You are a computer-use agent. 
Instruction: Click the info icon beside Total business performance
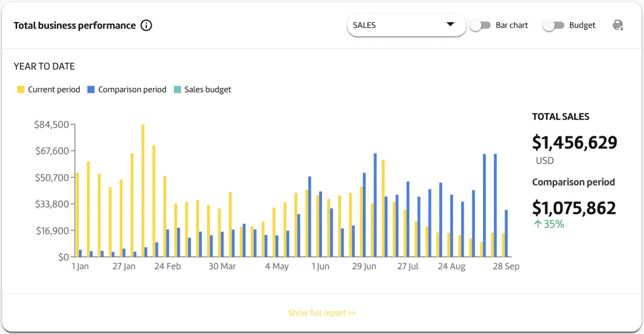pyautogui.click(x=146, y=25)
